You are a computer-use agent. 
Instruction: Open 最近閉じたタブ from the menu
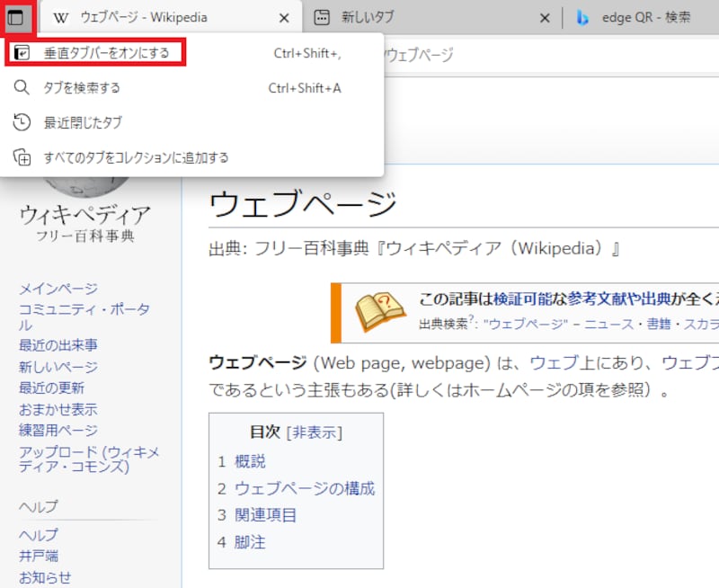click(x=83, y=122)
